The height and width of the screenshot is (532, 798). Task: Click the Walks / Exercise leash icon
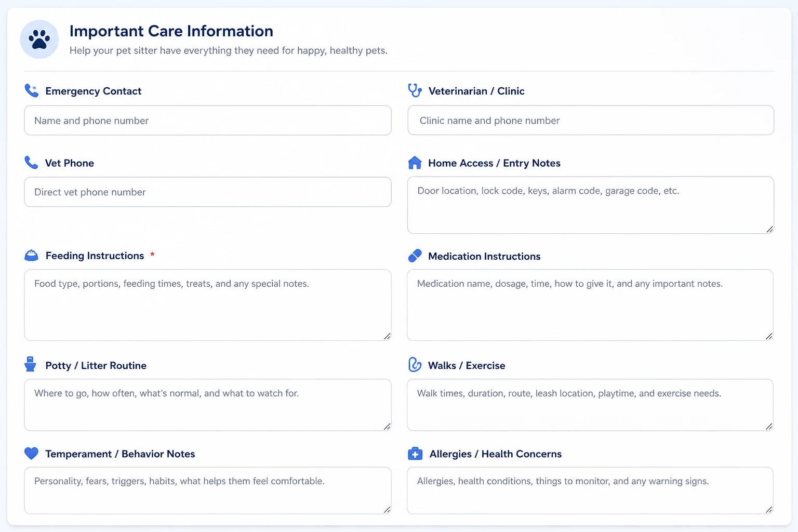tap(415, 365)
